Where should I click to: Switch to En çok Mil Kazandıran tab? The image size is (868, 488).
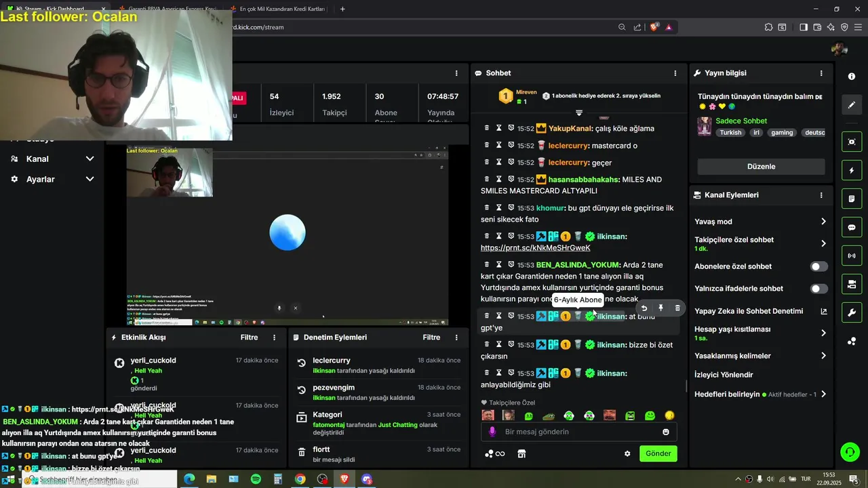[x=278, y=9]
